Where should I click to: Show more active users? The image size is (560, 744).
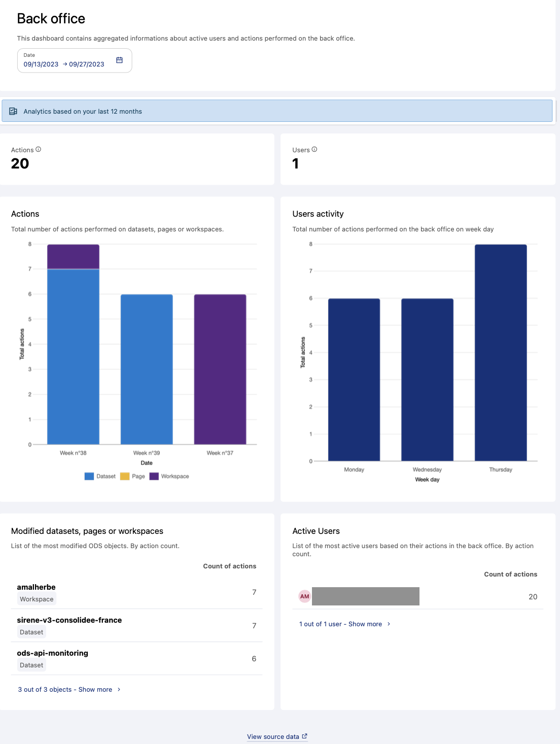tap(340, 624)
